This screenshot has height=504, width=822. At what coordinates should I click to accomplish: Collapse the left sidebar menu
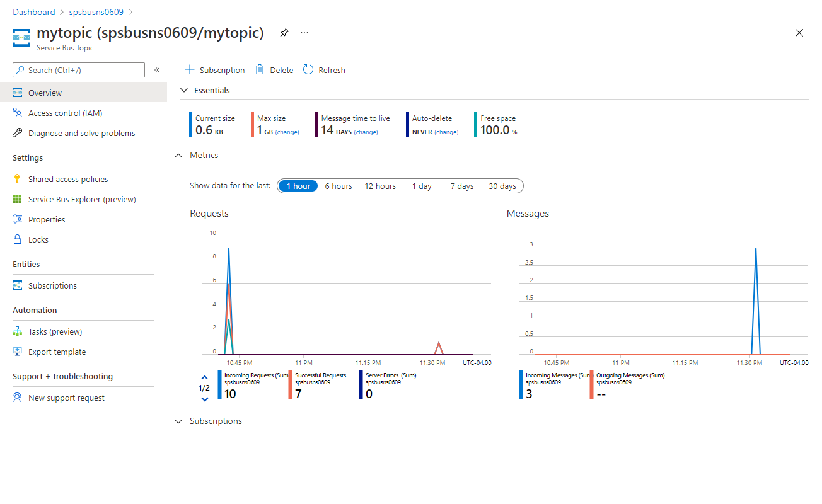click(157, 70)
